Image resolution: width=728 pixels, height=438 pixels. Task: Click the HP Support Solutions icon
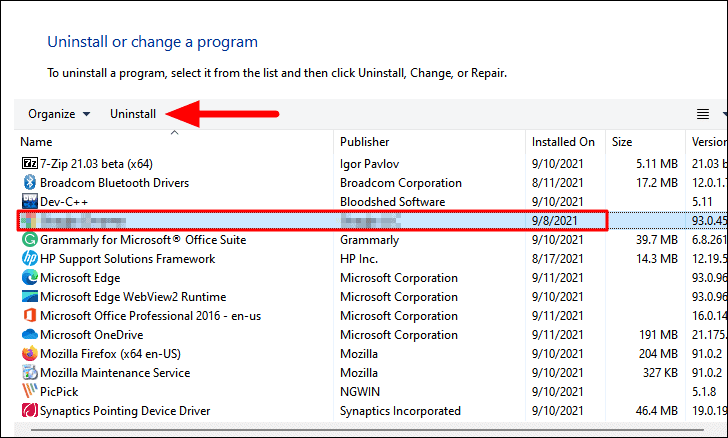point(30,259)
